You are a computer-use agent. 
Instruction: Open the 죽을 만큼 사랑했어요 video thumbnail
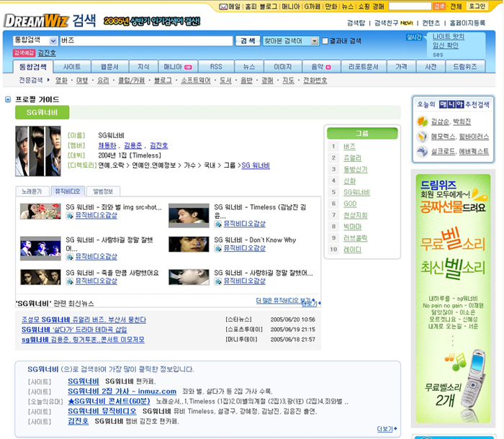coord(40,277)
